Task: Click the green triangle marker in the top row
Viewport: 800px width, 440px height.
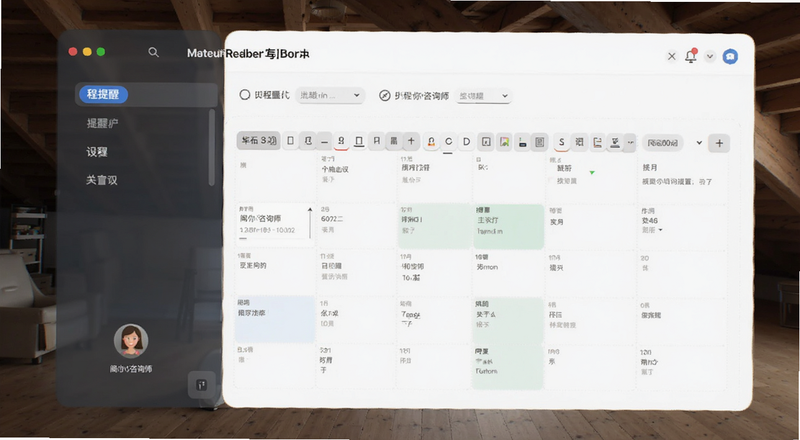Action: [x=592, y=173]
